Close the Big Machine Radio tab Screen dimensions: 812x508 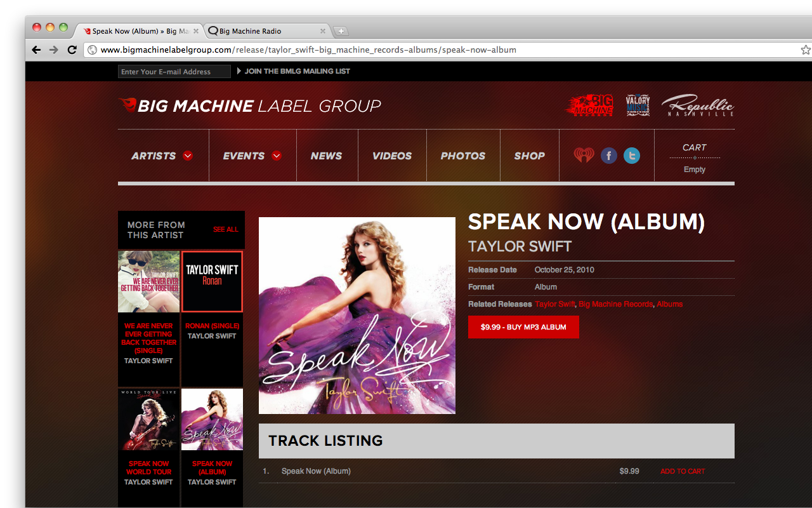click(x=323, y=31)
